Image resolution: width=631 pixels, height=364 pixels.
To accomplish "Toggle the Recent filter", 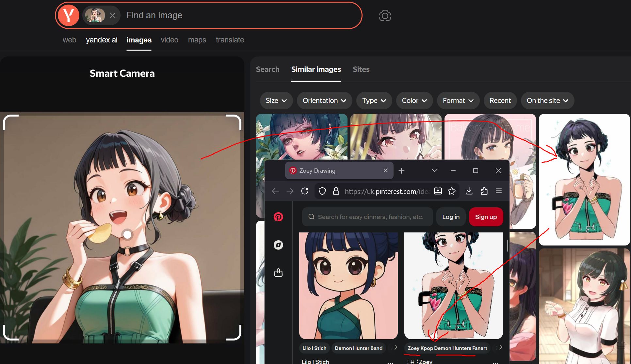I will point(500,101).
